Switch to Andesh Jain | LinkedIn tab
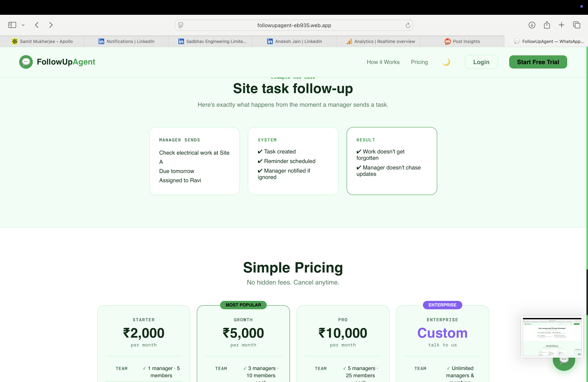 pos(294,42)
